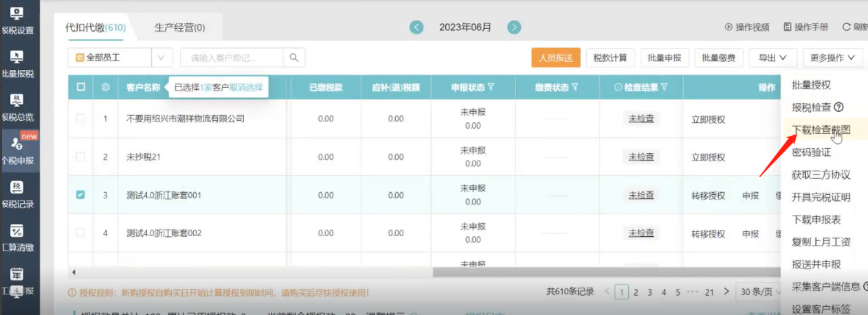Toggle the select-all header checkbox
868x315 pixels.
pos(81,87)
